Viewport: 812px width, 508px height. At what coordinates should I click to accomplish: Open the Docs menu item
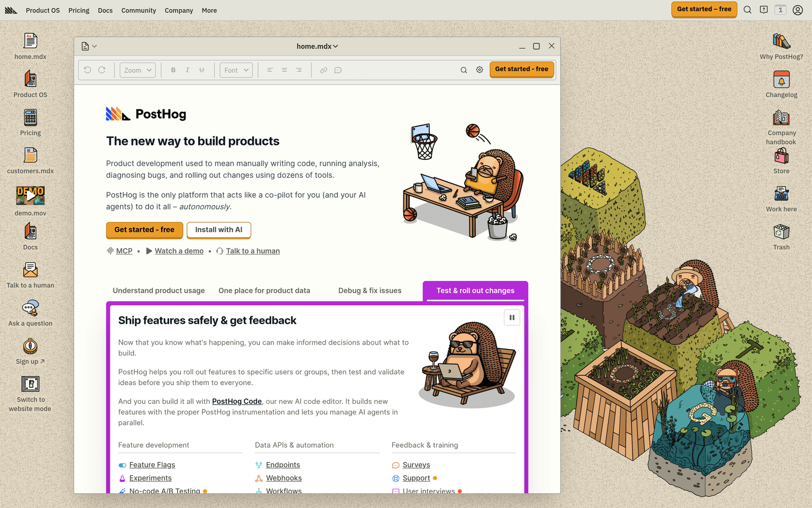pyautogui.click(x=105, y=11)
